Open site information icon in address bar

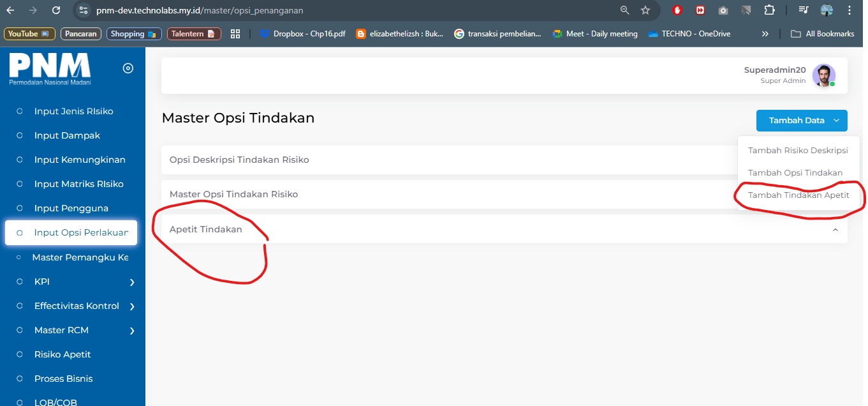(x=83, y=10)
